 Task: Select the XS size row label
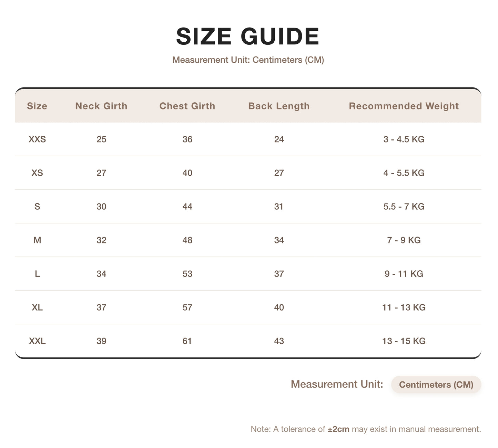point(37,173)
